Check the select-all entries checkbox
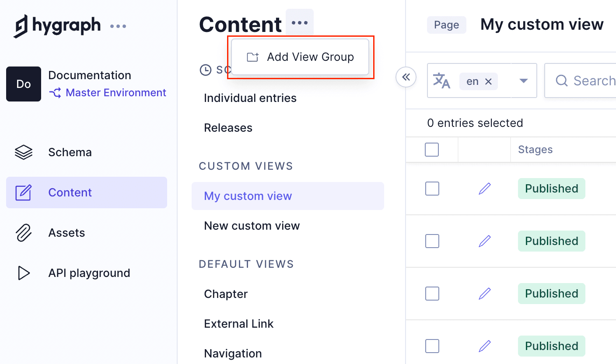616x364 pixels. point(432,149)
